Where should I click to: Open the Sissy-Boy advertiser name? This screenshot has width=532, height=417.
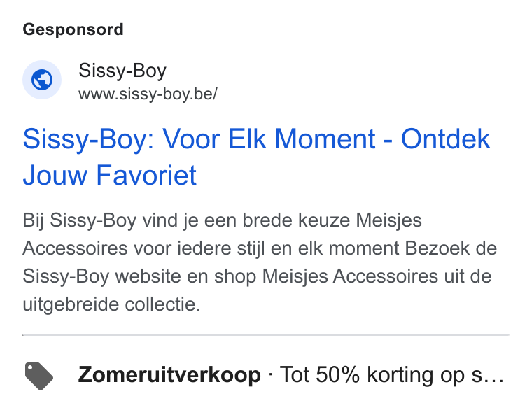tap(122, 71)
